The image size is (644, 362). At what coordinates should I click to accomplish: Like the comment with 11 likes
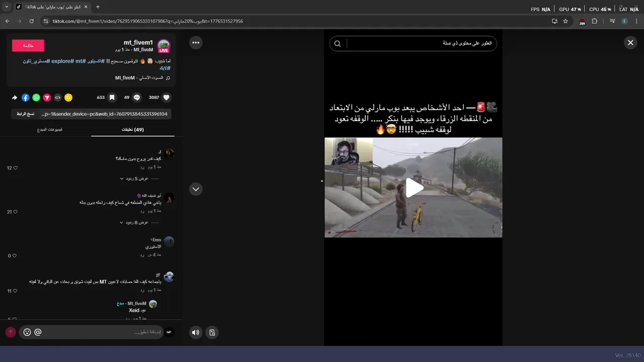(15, 291)
